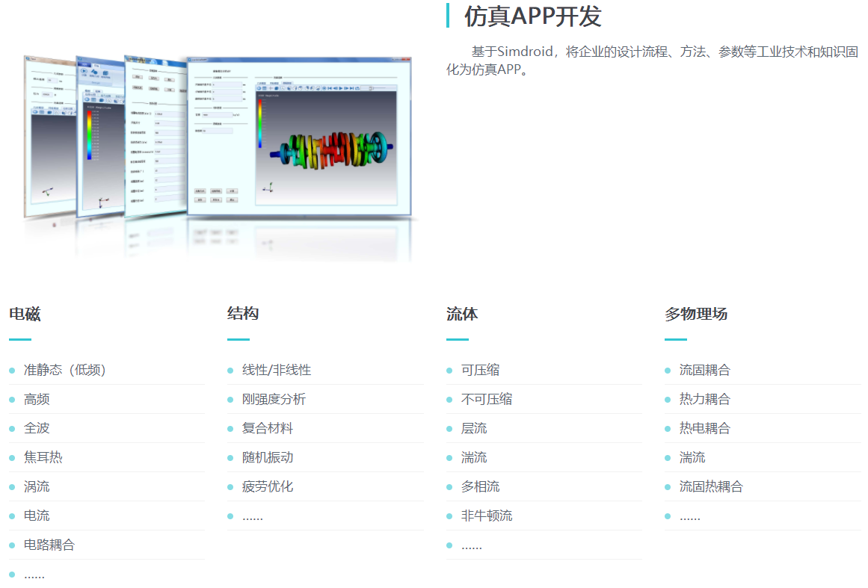Select the 流体 category heading
Screen dimensions: 868x588
click(x=462, y=315)
